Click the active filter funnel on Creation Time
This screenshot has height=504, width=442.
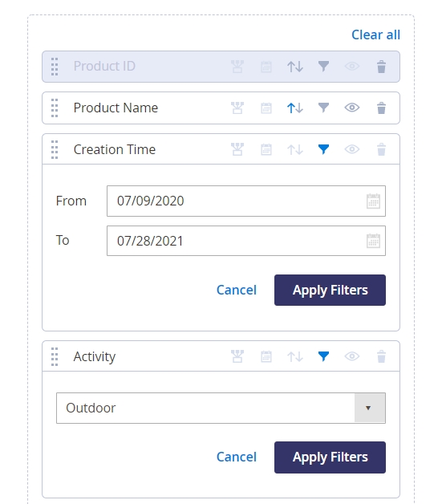coord(323,149)
